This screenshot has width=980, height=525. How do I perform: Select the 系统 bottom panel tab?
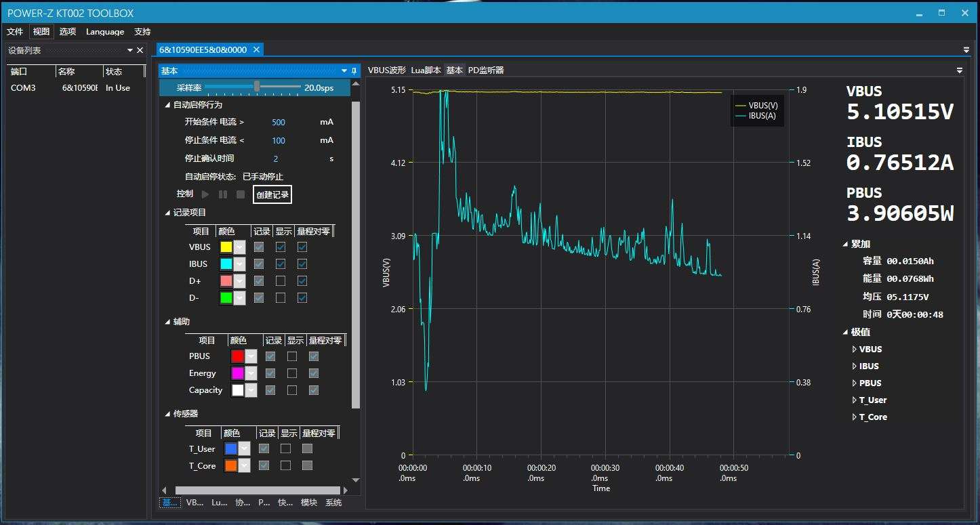click(x=334, y=503)
